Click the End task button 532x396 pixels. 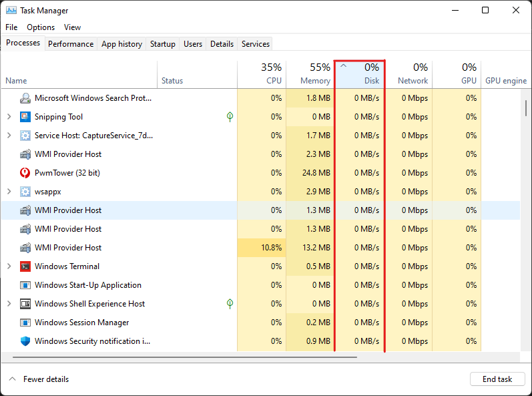click(x=497, y=379)
